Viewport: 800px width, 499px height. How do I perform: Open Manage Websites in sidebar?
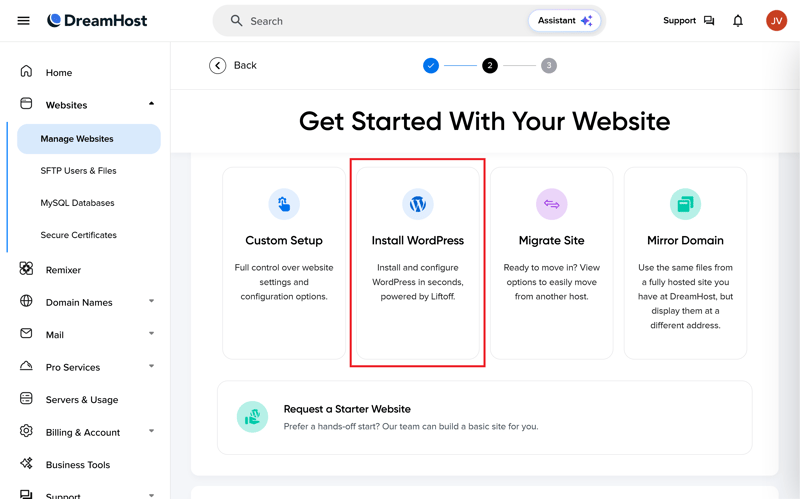[89, 139]
